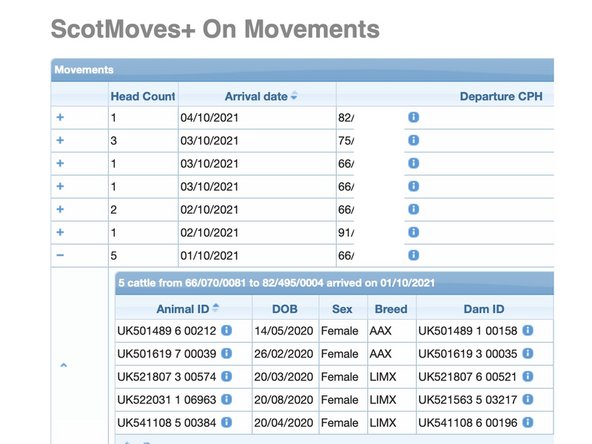Expand the 91/ movement row dated 02/10/2021

tap(60, 232)
